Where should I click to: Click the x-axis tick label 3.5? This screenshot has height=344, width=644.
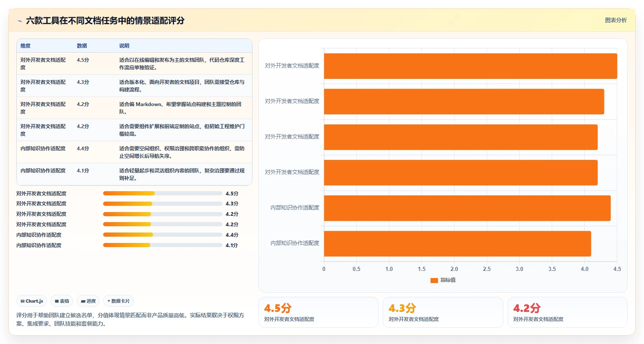click(x=552, y=269)
